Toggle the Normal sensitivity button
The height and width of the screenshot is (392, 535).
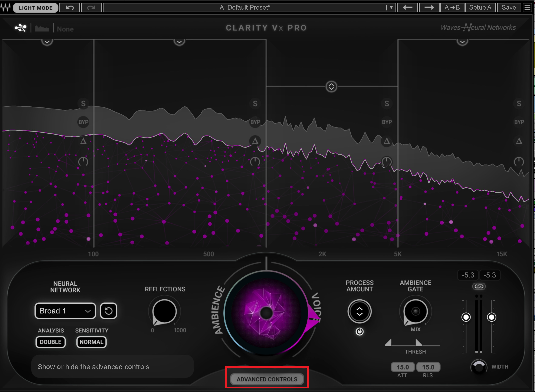tap(91, 342)
